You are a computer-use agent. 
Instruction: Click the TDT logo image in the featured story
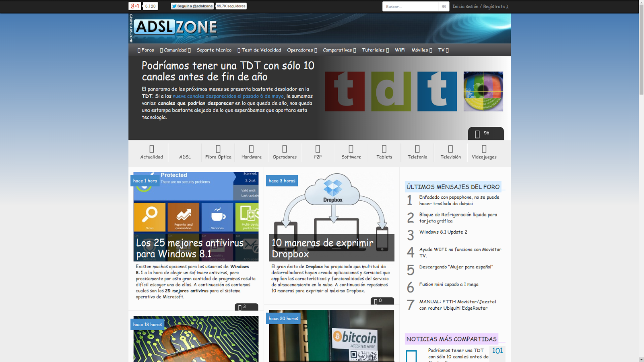click(x=414, y=91)
